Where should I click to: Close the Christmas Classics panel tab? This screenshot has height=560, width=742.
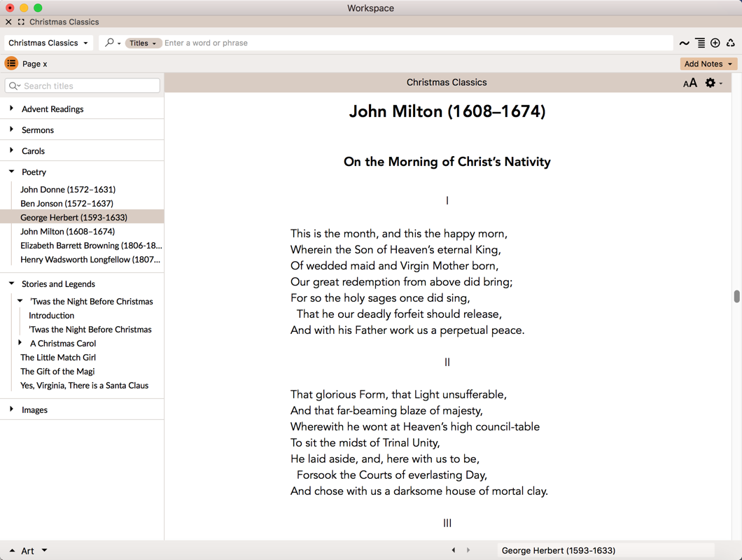pos(8,22)
